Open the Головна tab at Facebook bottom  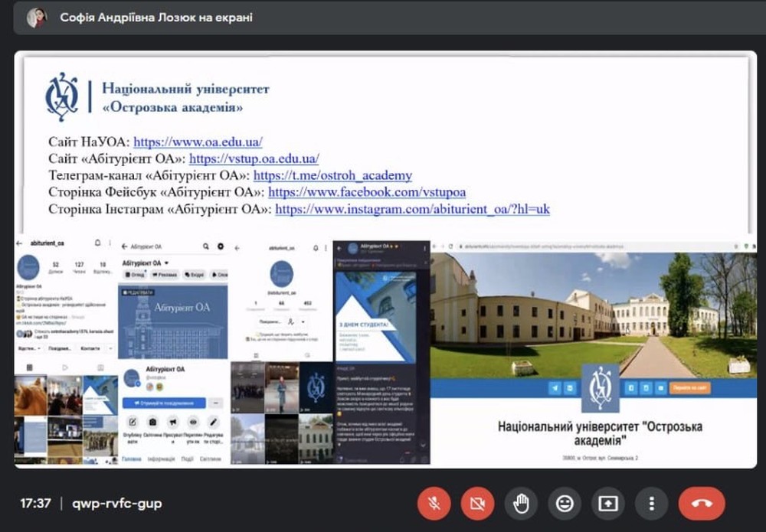[x=131, y=459]
